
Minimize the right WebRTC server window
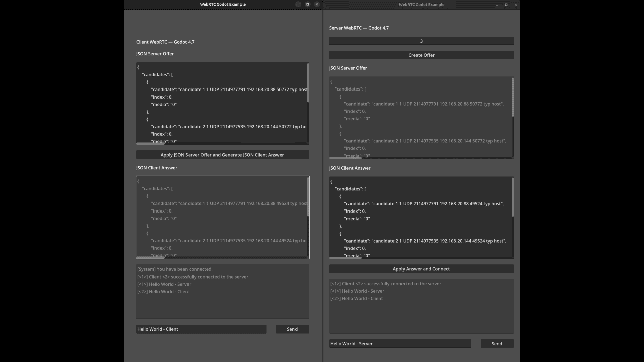point(497,5)
